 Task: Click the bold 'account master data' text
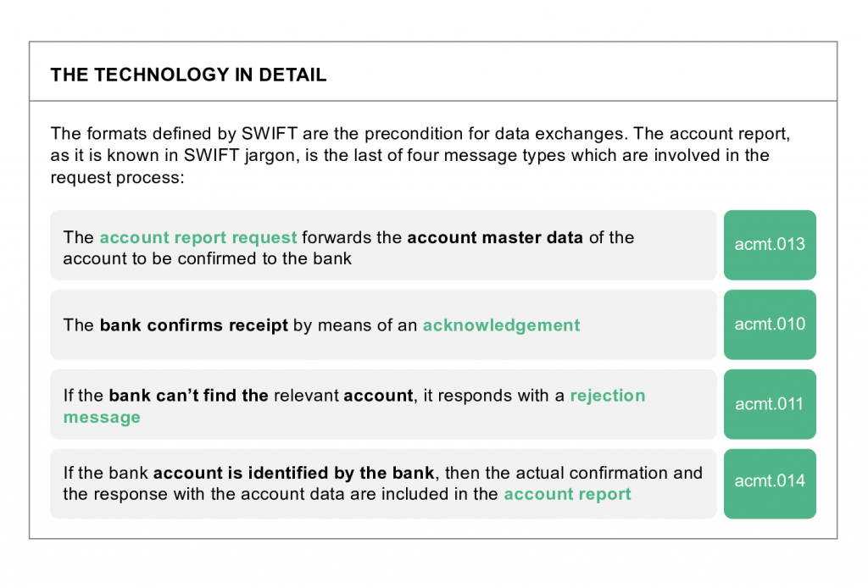pos(495,237)
